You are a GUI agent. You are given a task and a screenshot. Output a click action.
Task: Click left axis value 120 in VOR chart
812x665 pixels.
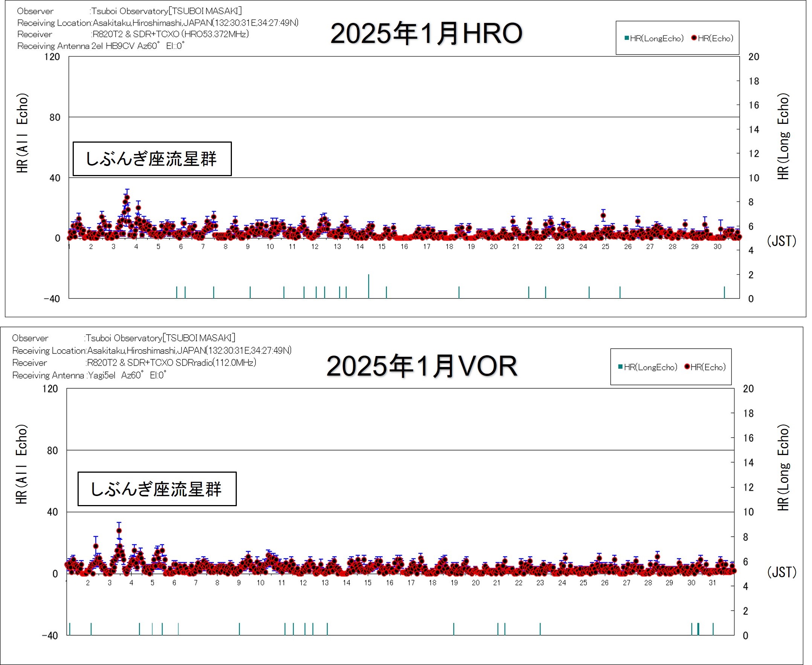click(50, 388)
